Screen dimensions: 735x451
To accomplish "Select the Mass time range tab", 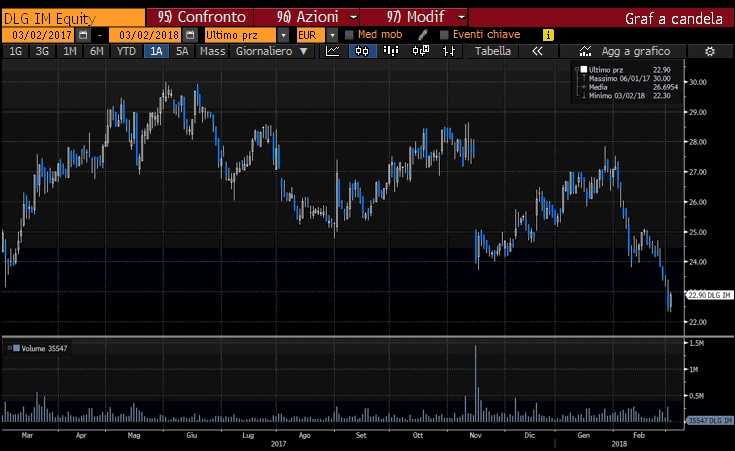I will point(212,51).
